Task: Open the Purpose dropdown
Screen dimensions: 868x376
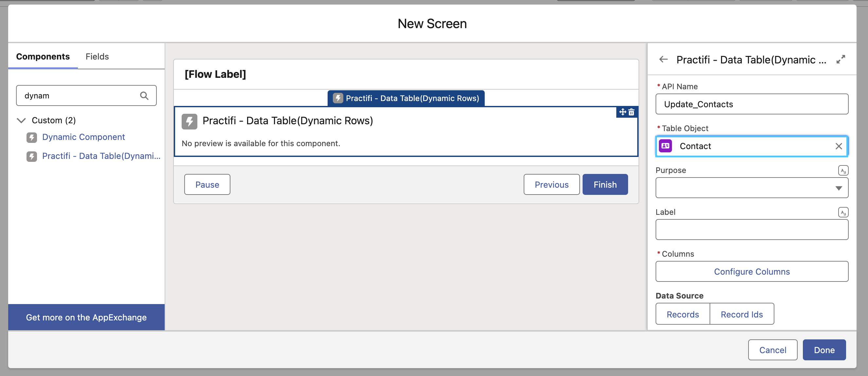Action: tap(752, 188)
